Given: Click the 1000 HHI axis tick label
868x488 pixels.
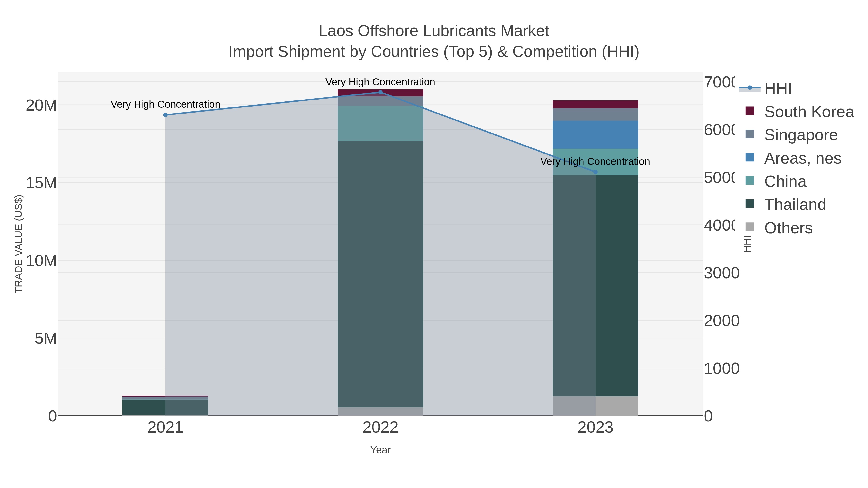Looking at the screenshot, I should pos(721,368).
